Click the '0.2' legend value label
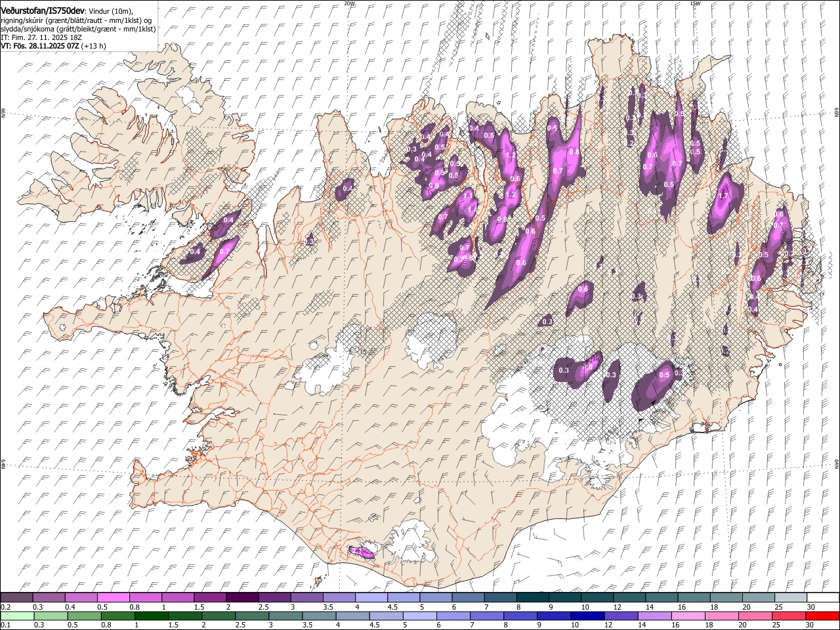The image size is (840, 630). 5,607
